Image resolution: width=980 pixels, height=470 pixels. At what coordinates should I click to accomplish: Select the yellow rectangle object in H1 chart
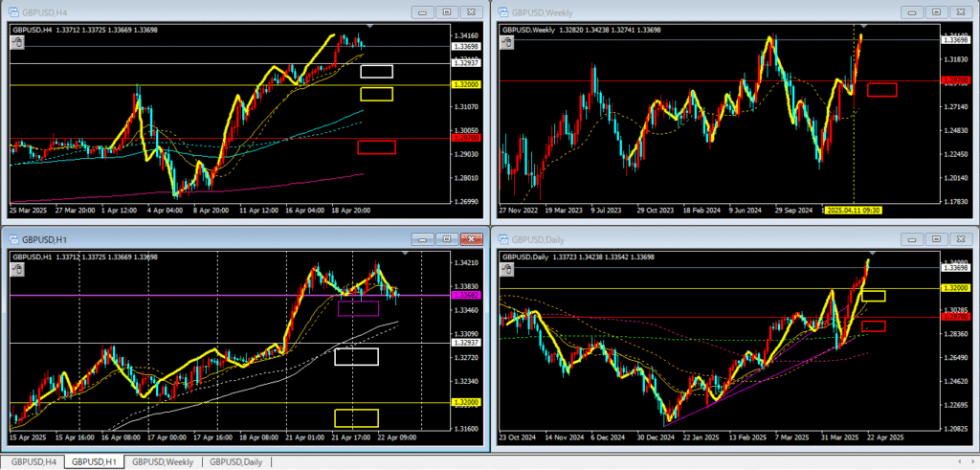(x=356, y=418)
